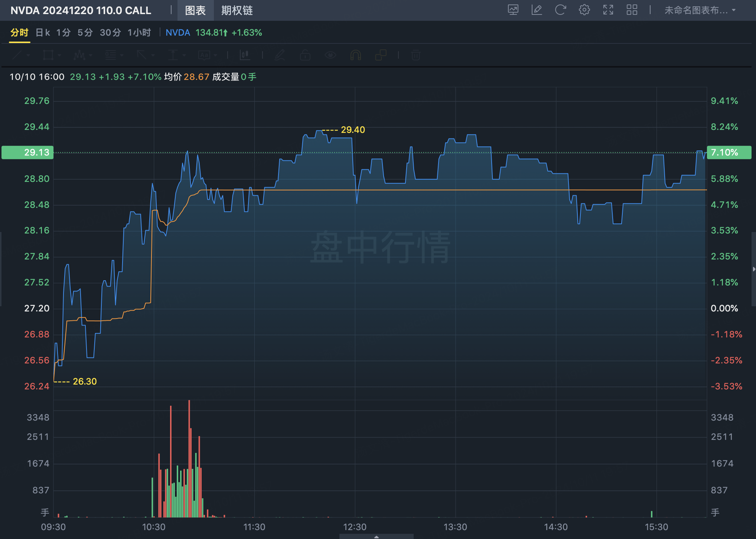This screenshot has width=756, height=539.
Task: Select the arrow marker drawing tool
Action: (x=142, y=55)
